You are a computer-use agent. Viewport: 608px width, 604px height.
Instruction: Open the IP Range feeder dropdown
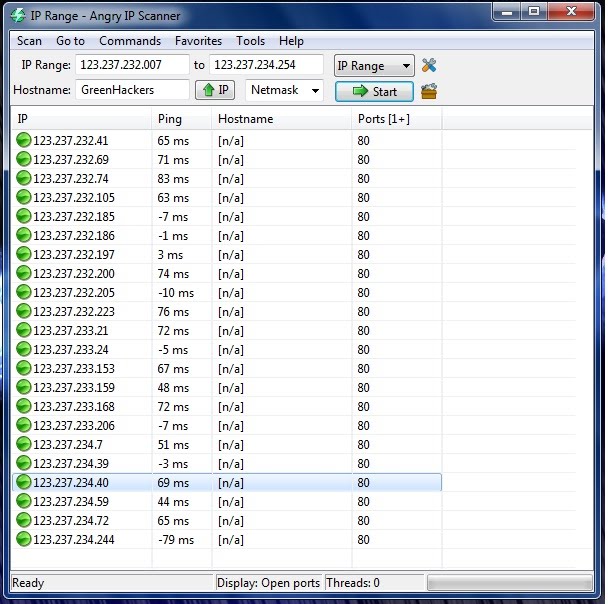pyautogui.click(x=374, y=66)
